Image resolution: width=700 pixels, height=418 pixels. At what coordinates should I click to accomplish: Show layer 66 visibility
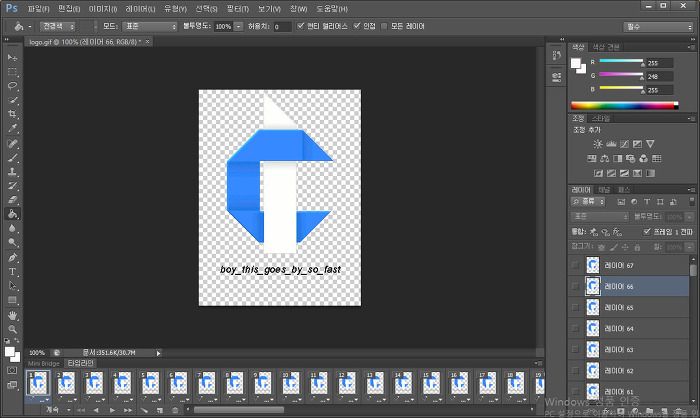point(575,286)
